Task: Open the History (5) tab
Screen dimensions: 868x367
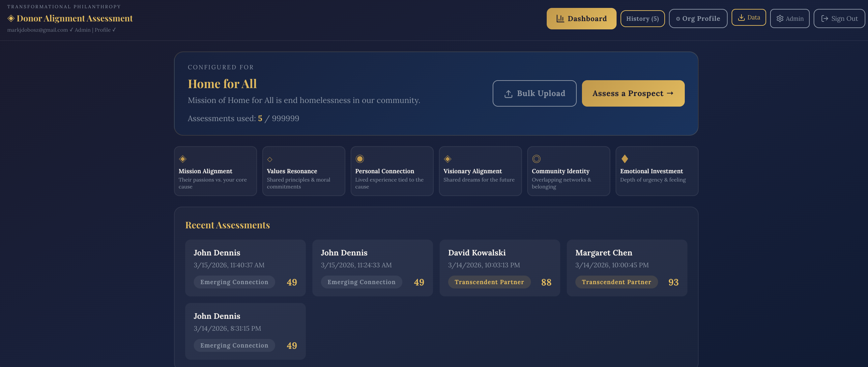Action: pos(642,18)
